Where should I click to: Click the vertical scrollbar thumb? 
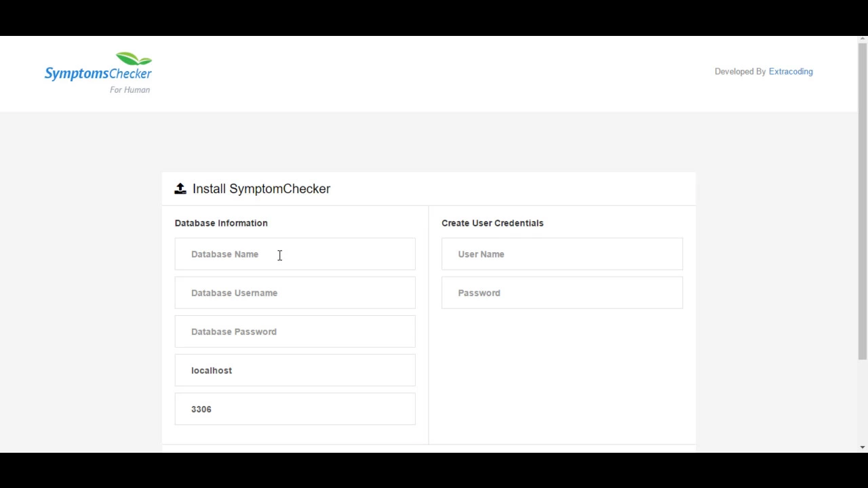(863, 203)
